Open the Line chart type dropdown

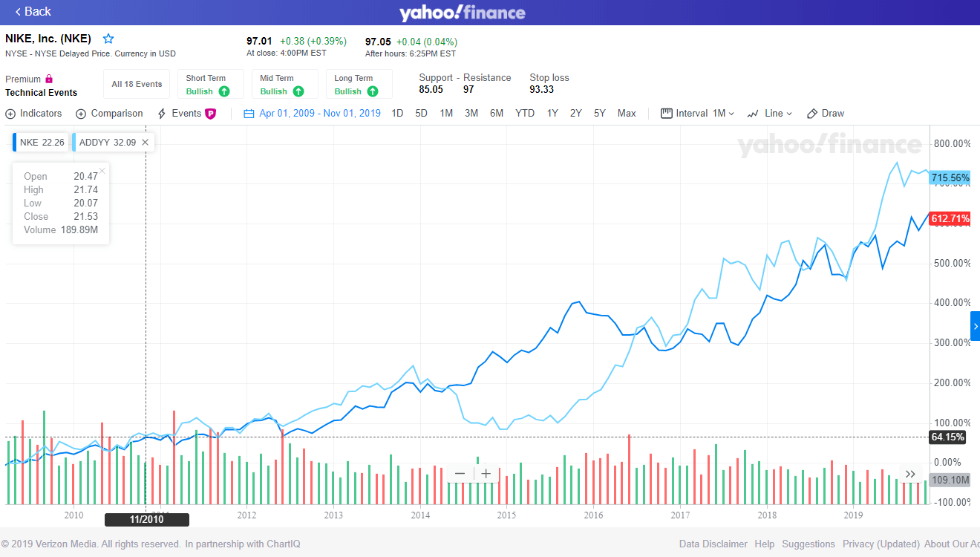(x=770, y=114)
